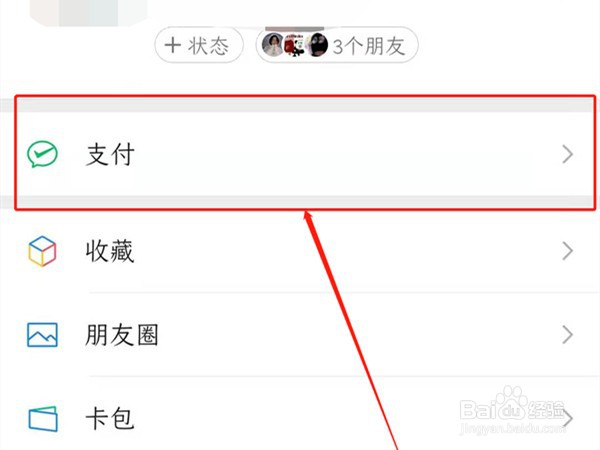Viewport: 600px width, 450px height.
Task: Expand 卡包 using its right chevron
Action: [x=567, y=419]
